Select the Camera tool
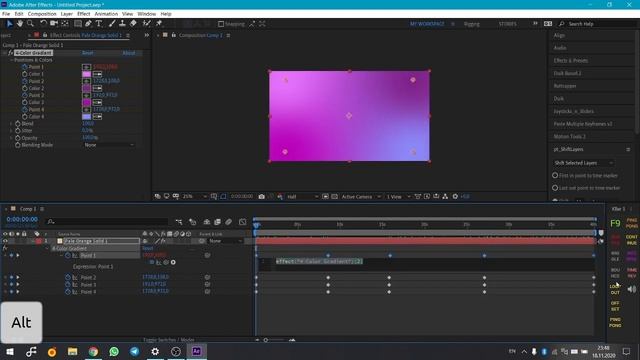 (53, 24)
